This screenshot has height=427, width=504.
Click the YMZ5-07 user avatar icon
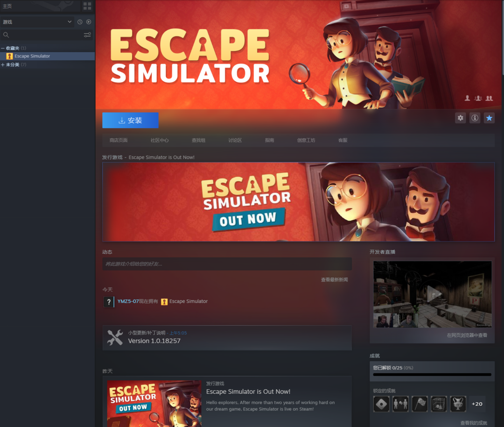(x=109, y=302)
